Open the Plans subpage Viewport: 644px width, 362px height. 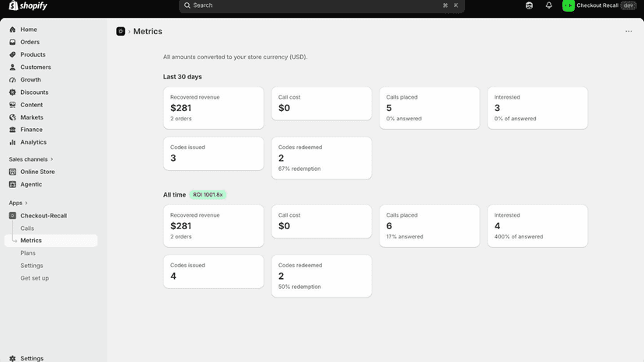pos(28,252)
